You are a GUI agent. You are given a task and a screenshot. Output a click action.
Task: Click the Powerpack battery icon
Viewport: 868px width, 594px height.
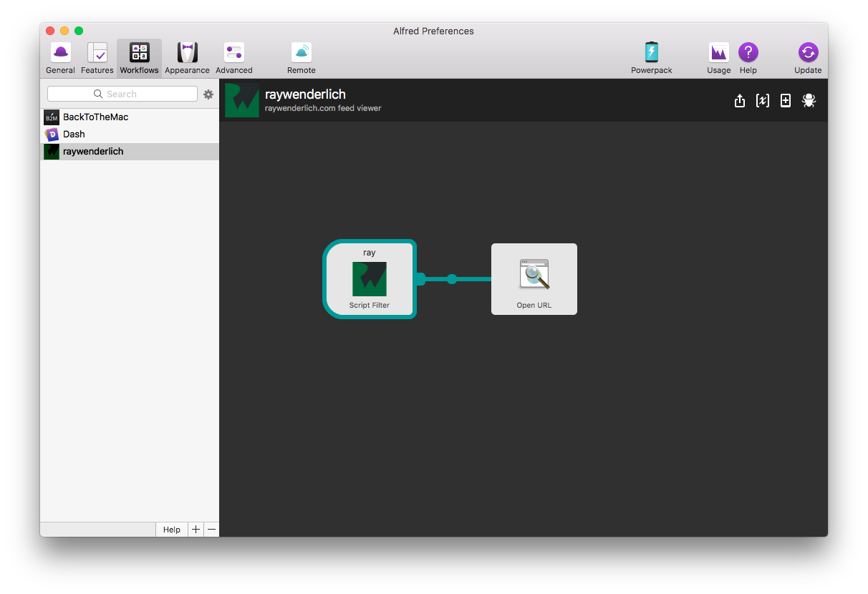[651, 52]
